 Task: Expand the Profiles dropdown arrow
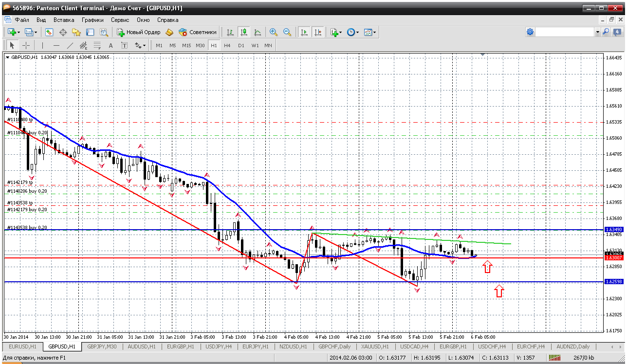pyautogui.click(x=36, y=32)
